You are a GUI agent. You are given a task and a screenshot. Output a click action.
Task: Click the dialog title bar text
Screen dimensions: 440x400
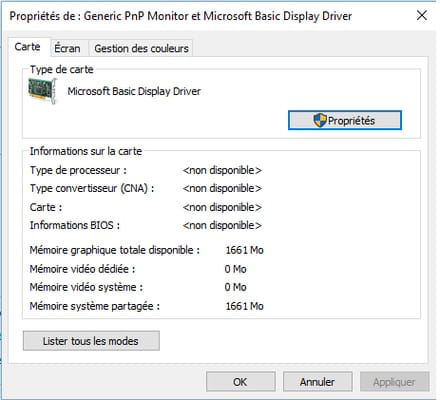180,16
